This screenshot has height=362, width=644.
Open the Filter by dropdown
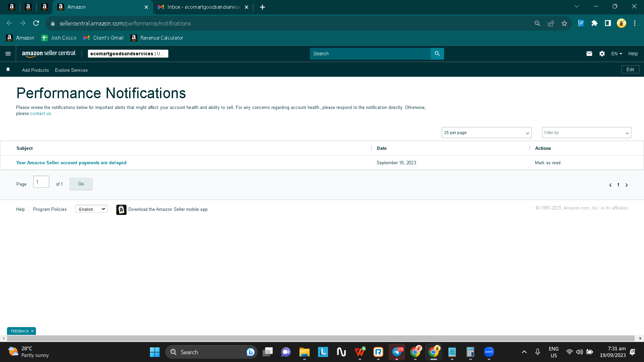click(x=586, y=133)
